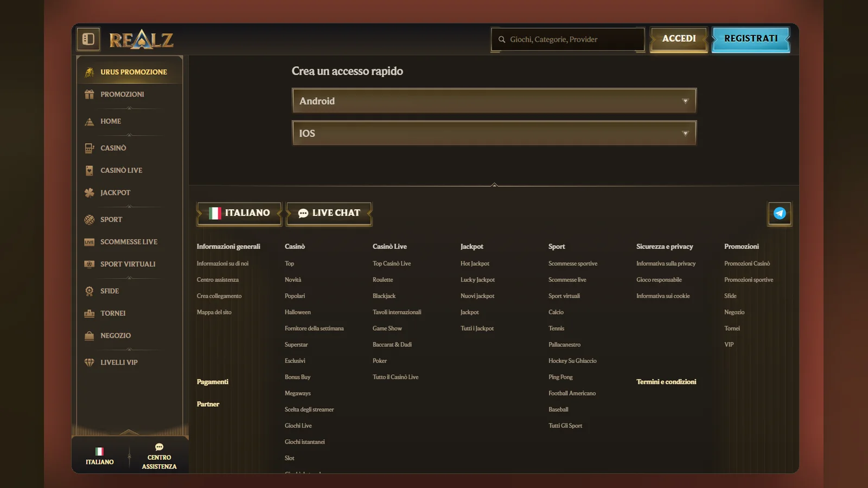The width and height of the screenshot is (868, 488).
Task: Open Casinò Live in the sidebar menu
Action: (x=122, y=170)
